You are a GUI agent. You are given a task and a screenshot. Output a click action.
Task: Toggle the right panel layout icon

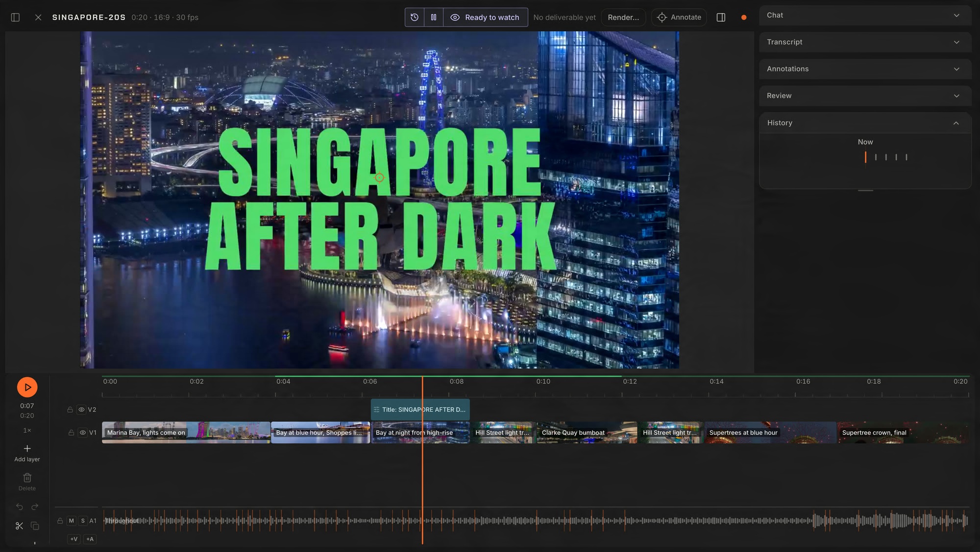point(721,17)
